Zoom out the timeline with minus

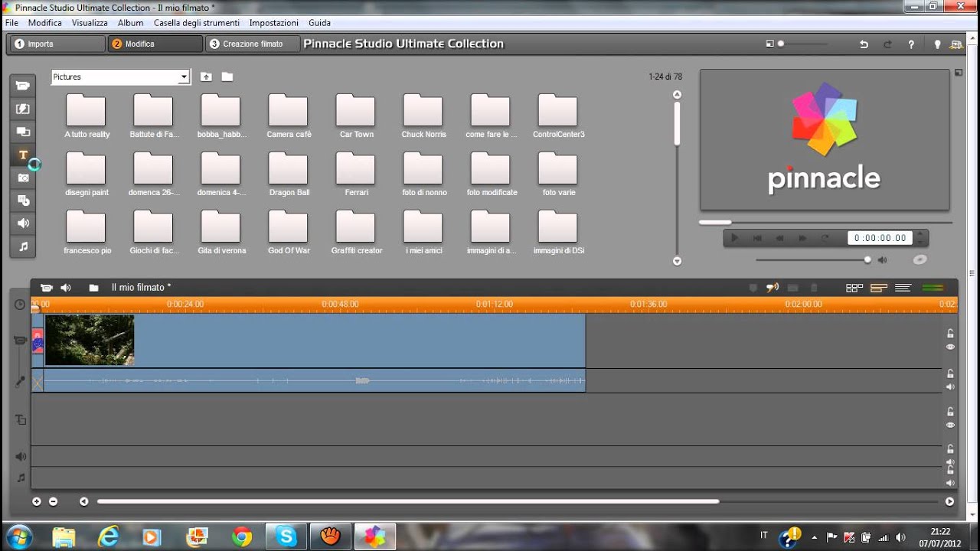tap(53, 501)
